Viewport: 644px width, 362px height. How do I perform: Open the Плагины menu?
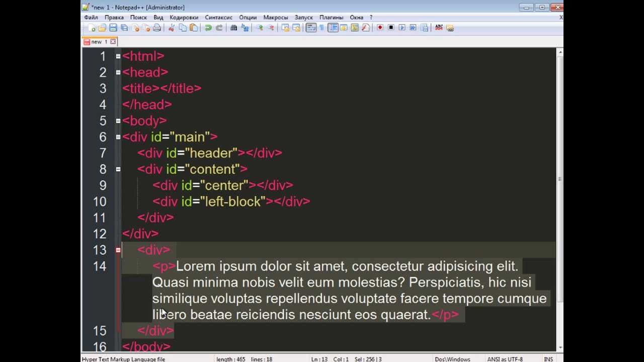332,17
